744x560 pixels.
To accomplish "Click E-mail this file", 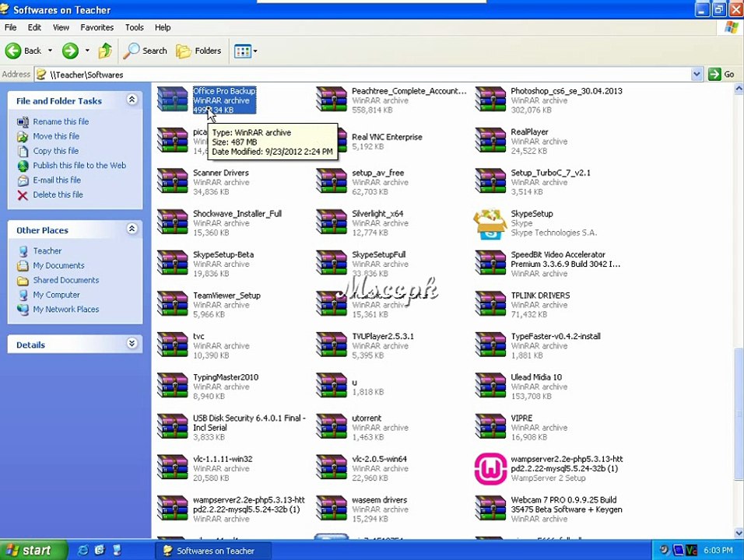I will (57, 180).
